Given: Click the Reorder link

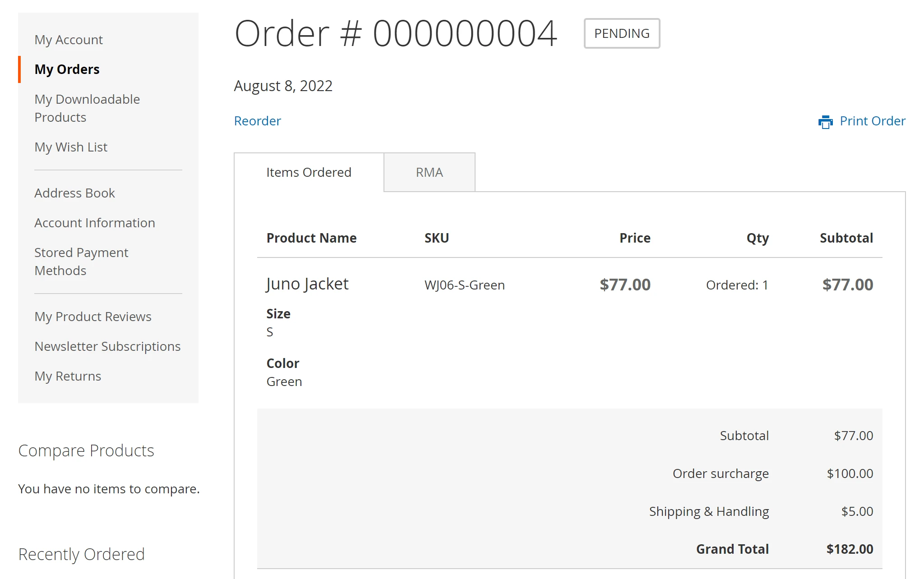Looking at the screenshot, I should [x=257, y=121].
